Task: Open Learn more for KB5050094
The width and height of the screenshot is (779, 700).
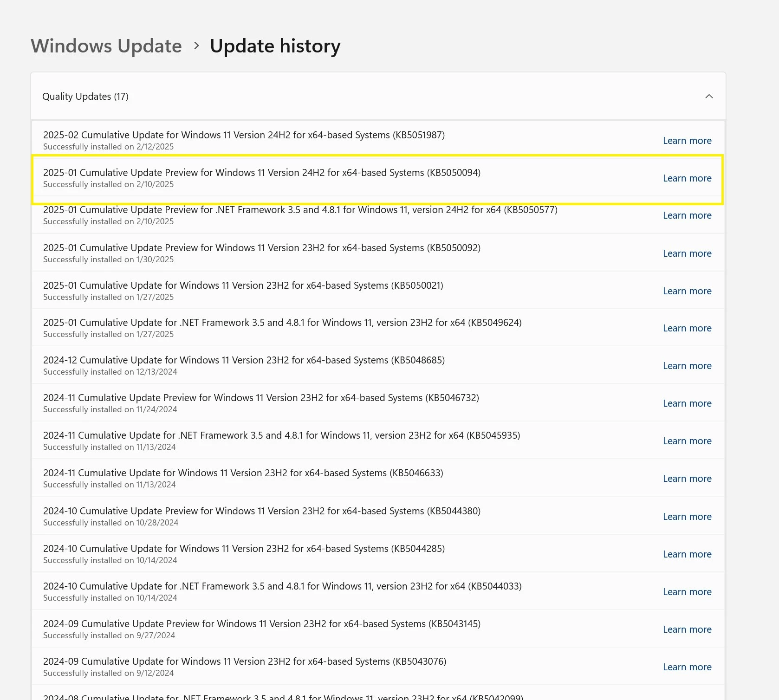Action: click(x=687, y=178)
